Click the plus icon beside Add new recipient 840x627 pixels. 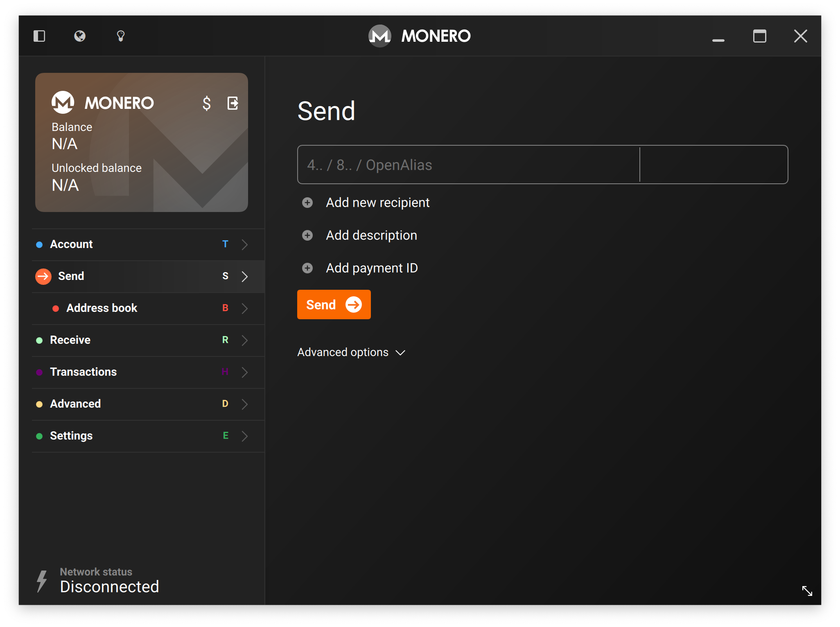point(307,203)
